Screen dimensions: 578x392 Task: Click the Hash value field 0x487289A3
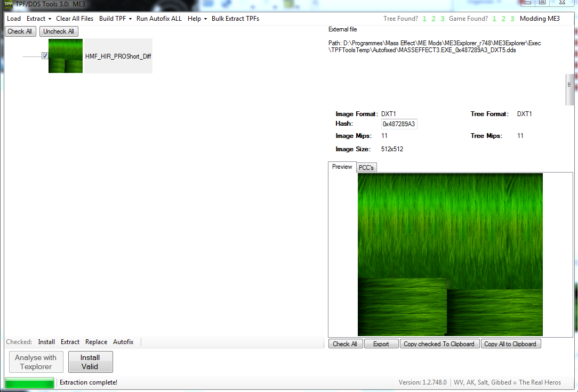coord(399,124)
